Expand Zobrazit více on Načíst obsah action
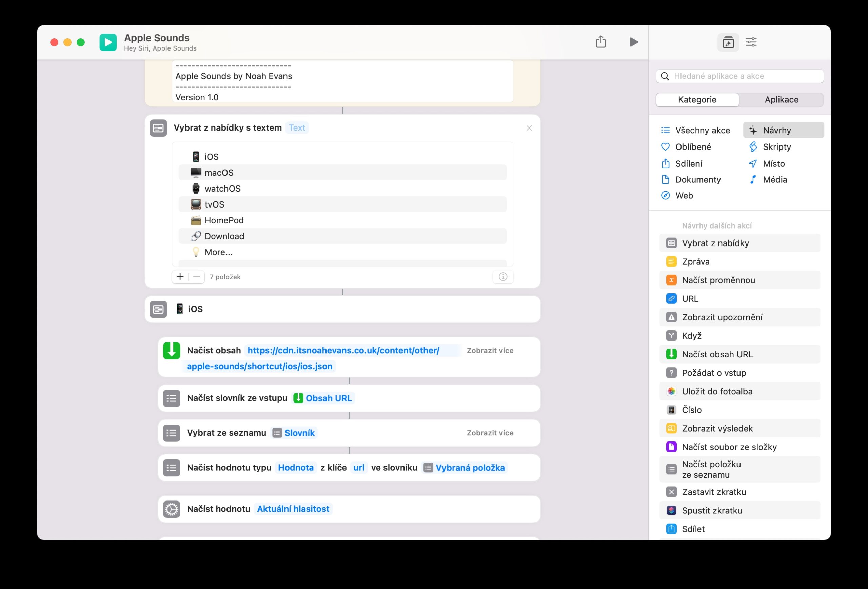The image size is (868, 589). (x=490, y=350)
